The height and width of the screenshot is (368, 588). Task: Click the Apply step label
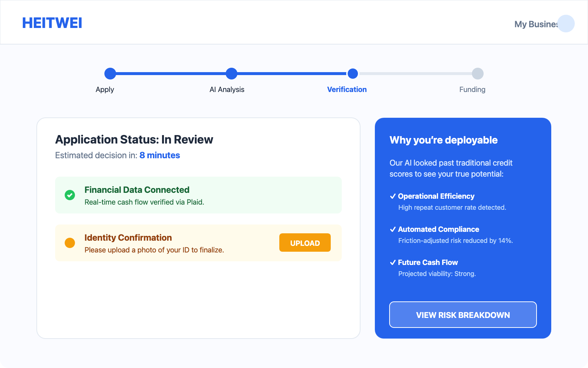105,89
